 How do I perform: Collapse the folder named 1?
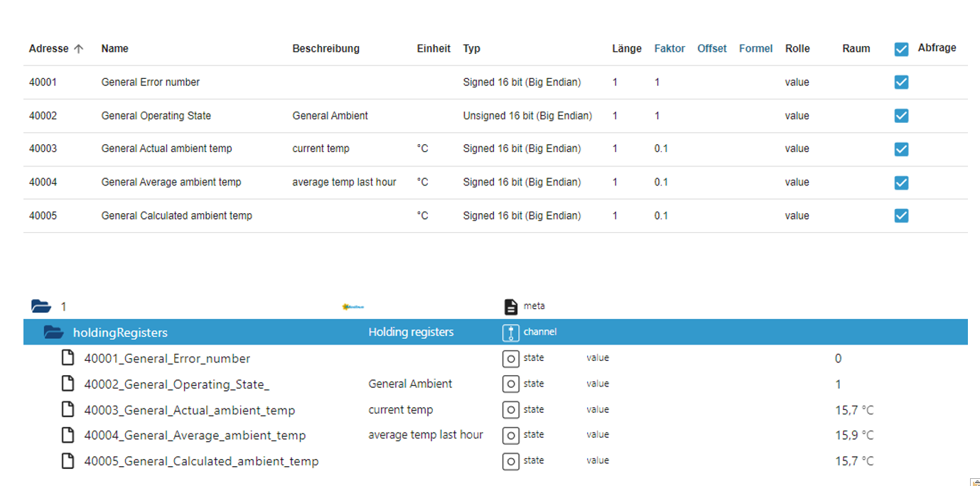point(41,306)
